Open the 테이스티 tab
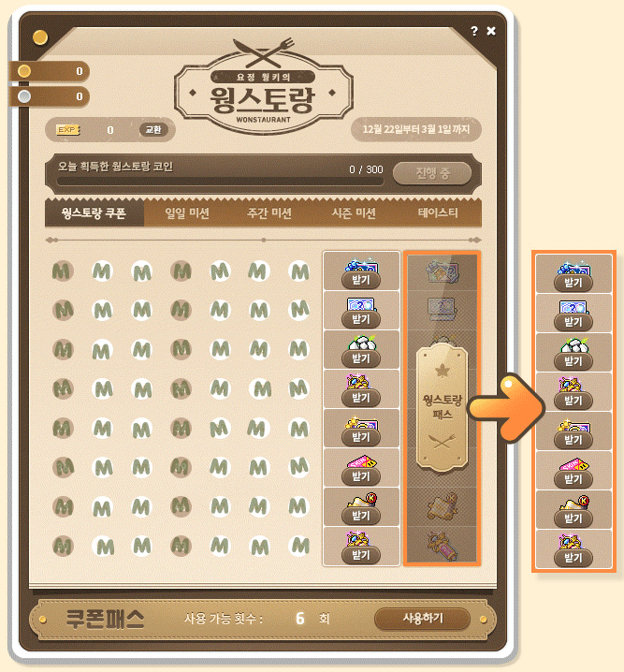This screenshot has height=672, width=624. [438, 213]
